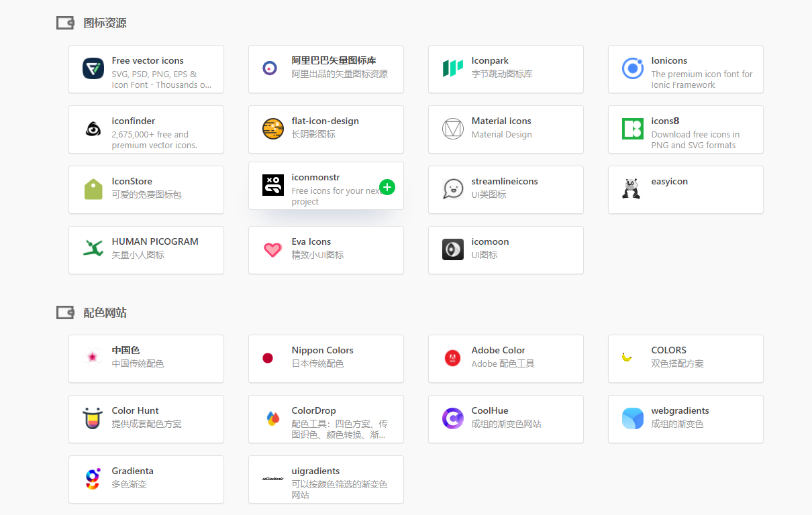This screenshot has height=515, width=812.
Task: Click the Material icons circle logo
Action: tap(453, 129)
